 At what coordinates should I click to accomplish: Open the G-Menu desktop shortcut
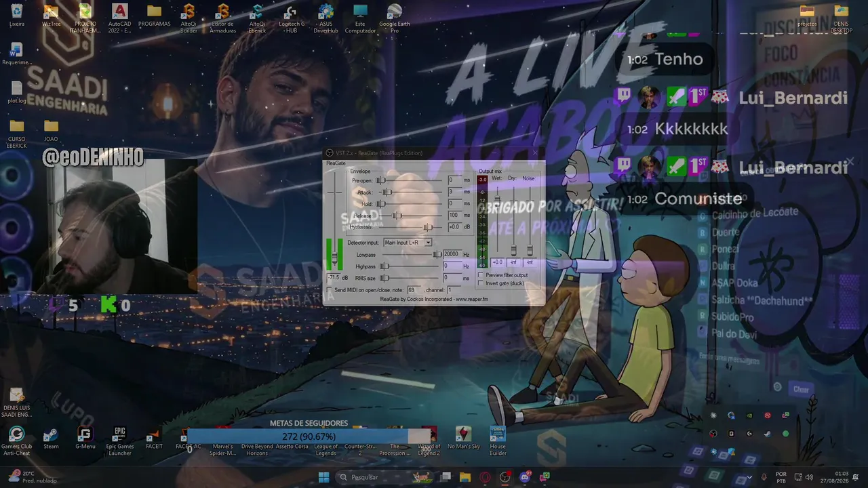click(x=85, y=438)
